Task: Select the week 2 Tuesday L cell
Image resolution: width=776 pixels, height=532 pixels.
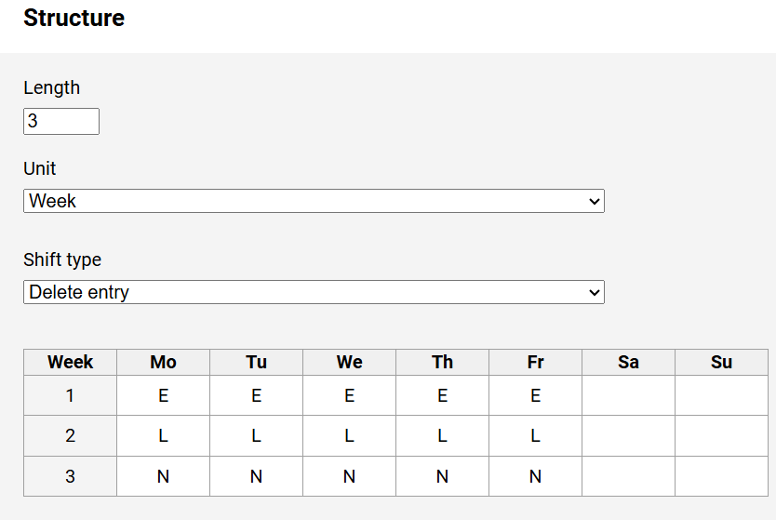Action: (257, 436)
